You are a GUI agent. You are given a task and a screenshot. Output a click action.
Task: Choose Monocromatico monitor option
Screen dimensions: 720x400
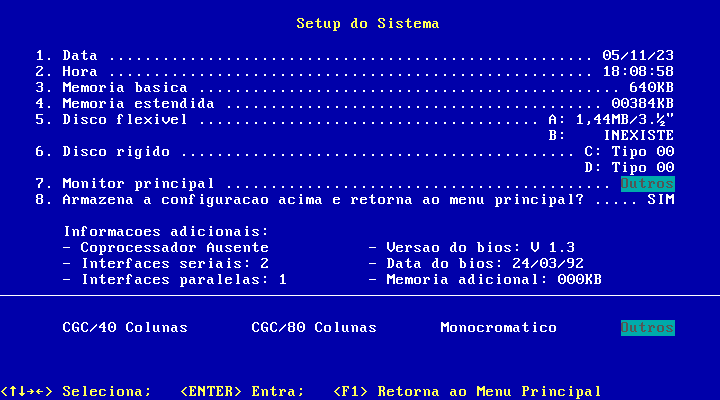click(x=498, y=327)
